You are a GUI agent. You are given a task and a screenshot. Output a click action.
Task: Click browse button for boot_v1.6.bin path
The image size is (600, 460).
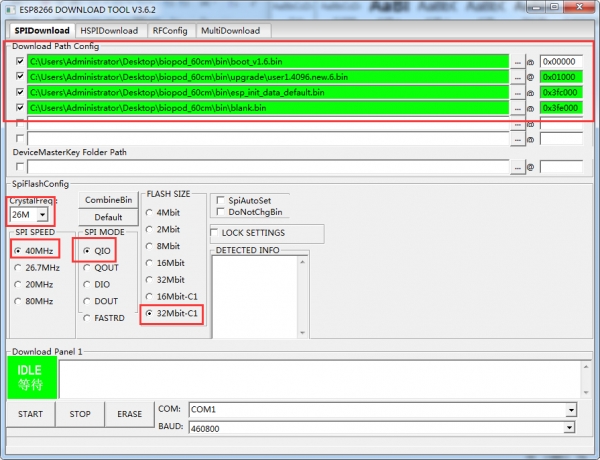coord(517,62)
